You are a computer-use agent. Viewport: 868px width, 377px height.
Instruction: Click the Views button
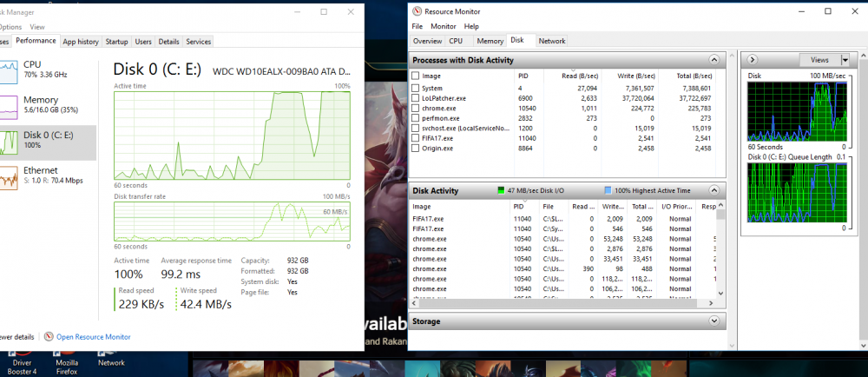coord(820,60)
